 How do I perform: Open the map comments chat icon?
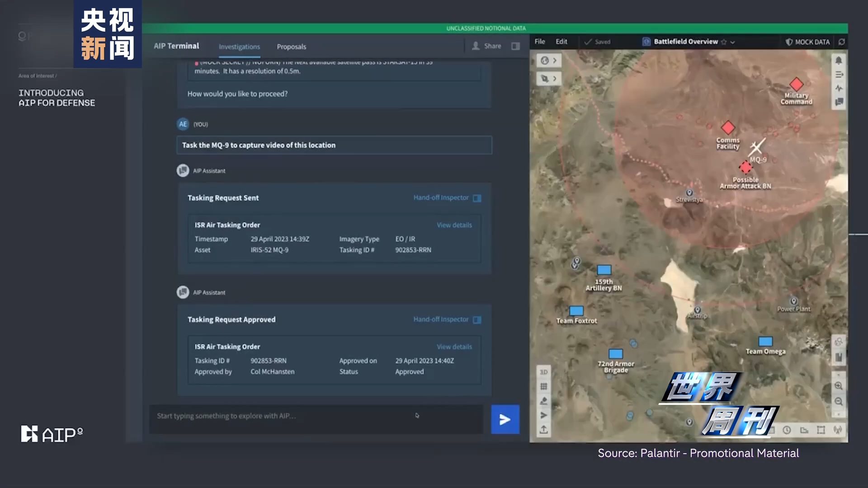point(839,102)
